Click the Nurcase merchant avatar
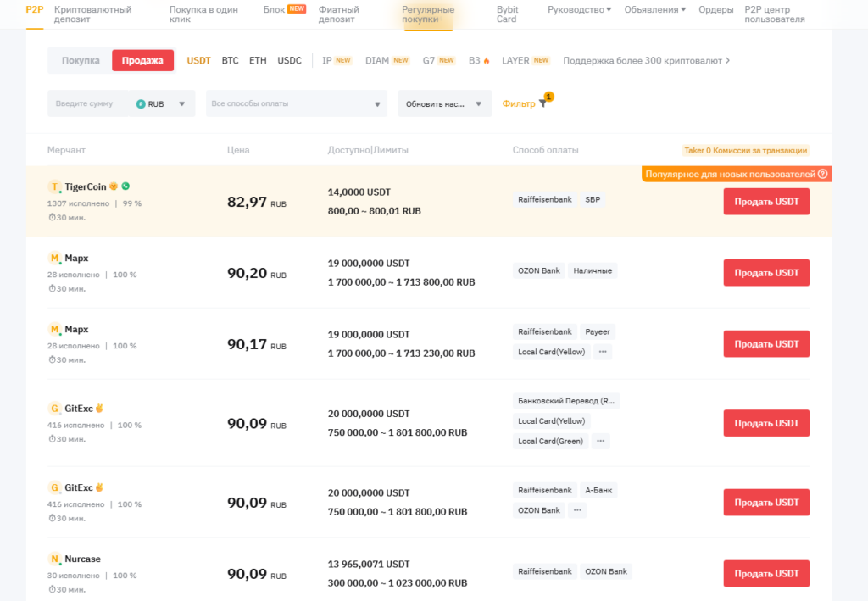This screenshot has width=868, height=601. pos(54,559)
